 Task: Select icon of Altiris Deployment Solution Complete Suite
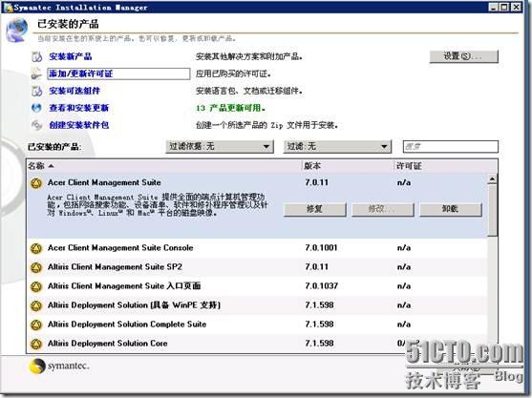coord(36,325)
